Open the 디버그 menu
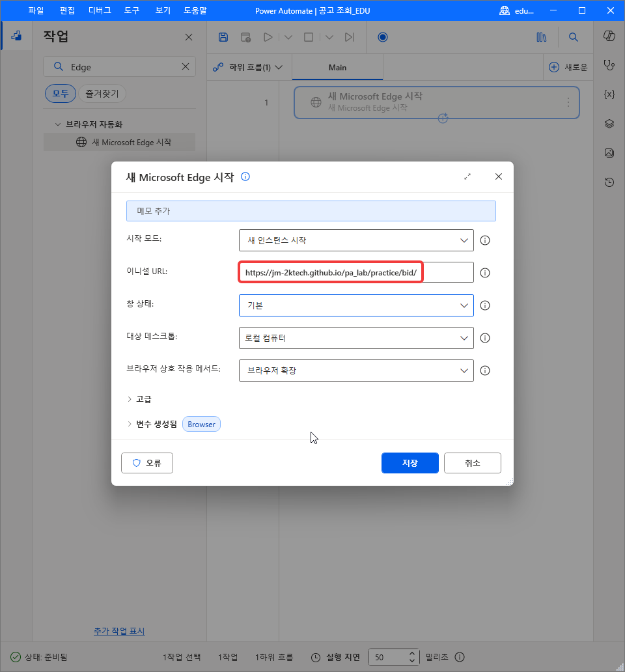The width and height of the screenshot is (625, 672). coord(100,10)
